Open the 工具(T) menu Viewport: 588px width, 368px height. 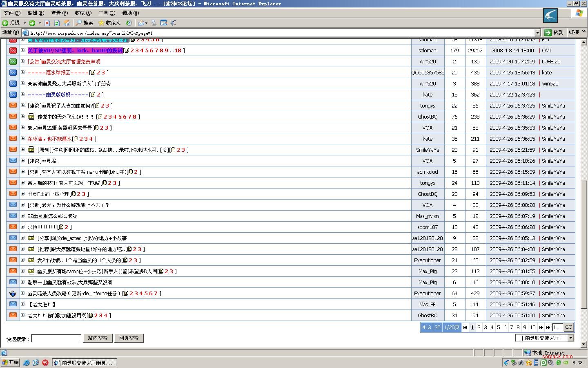(107, 13)
